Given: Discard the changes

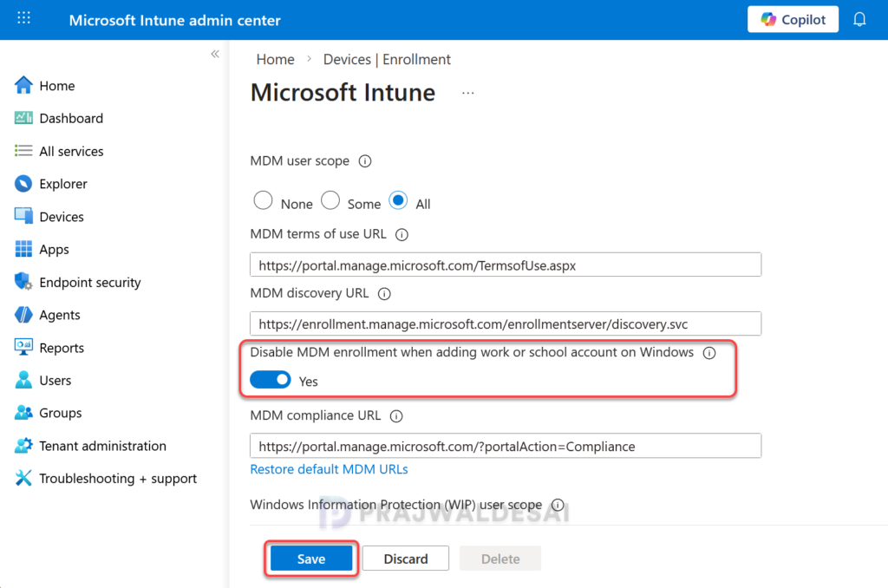Looking at the screenshot, I should (406, 559).
